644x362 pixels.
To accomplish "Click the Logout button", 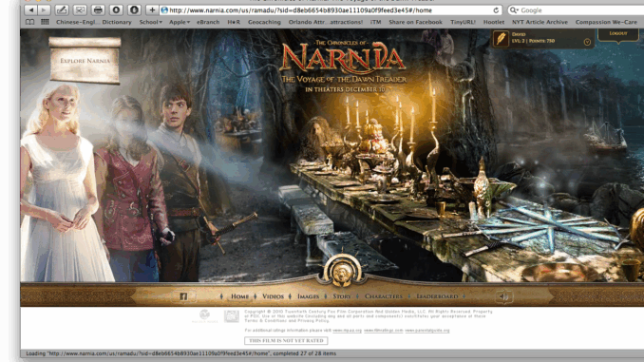I will [x=618, y=33].
